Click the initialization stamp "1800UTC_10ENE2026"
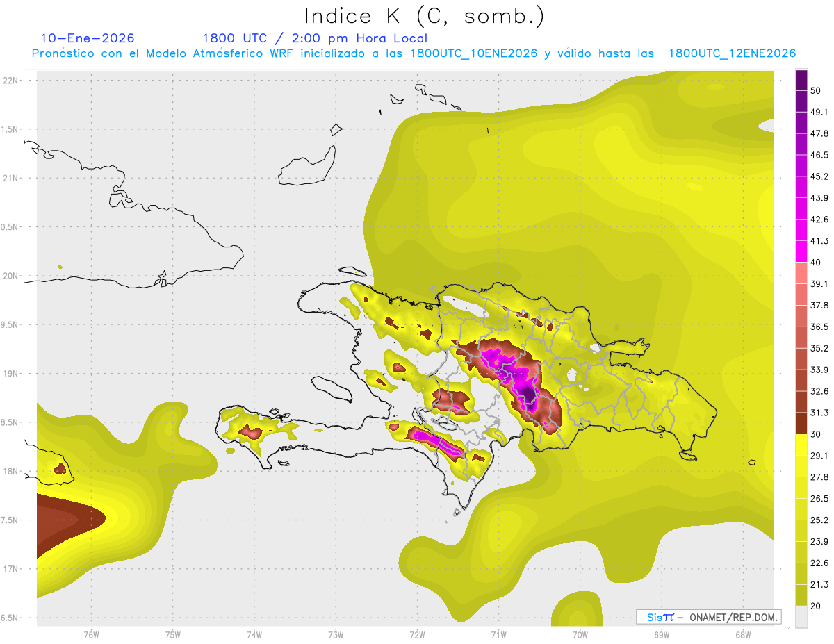This screenshot has width=834, height=644. (474, 53)
